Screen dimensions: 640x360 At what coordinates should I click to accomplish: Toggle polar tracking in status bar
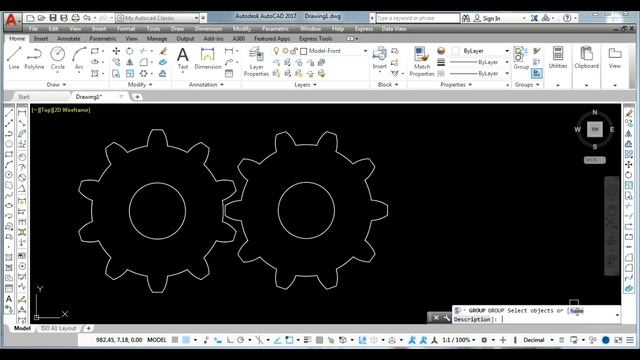tap(240, 340)
